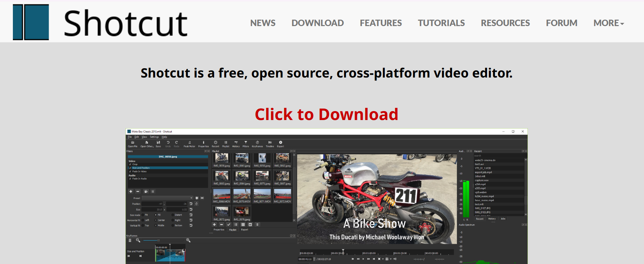Click the History toolbar icon

pos(236,144)
